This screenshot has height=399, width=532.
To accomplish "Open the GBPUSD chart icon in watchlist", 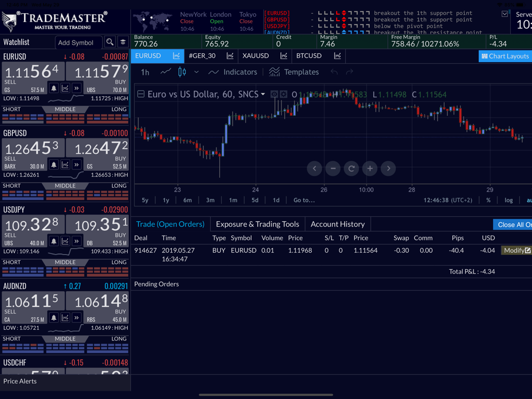I will (65, 165).
